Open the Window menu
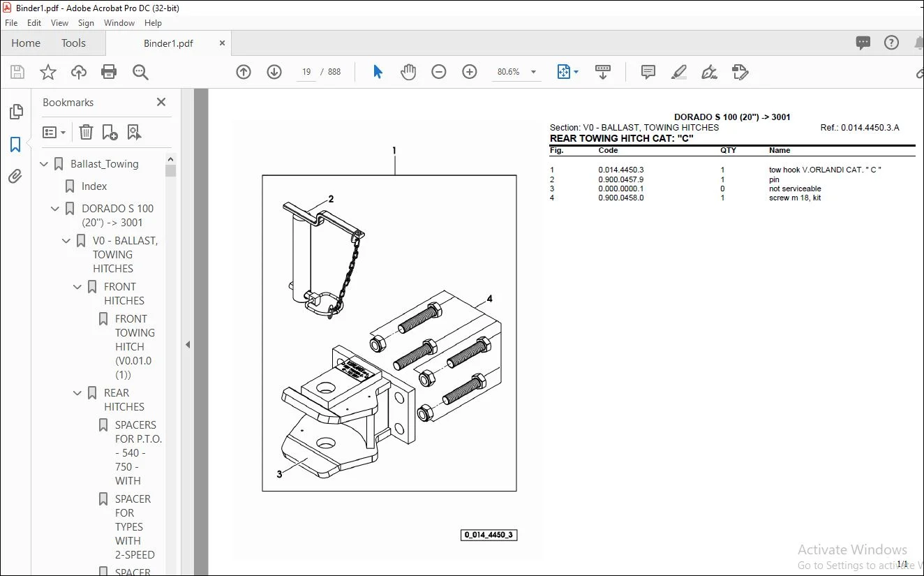 pos(119,23)
